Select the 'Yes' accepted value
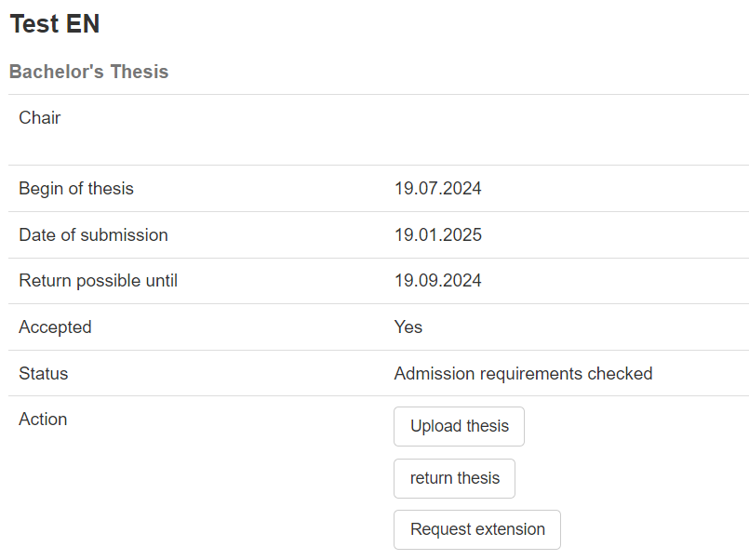The image size is (749, 560). (x=408, y=327)
